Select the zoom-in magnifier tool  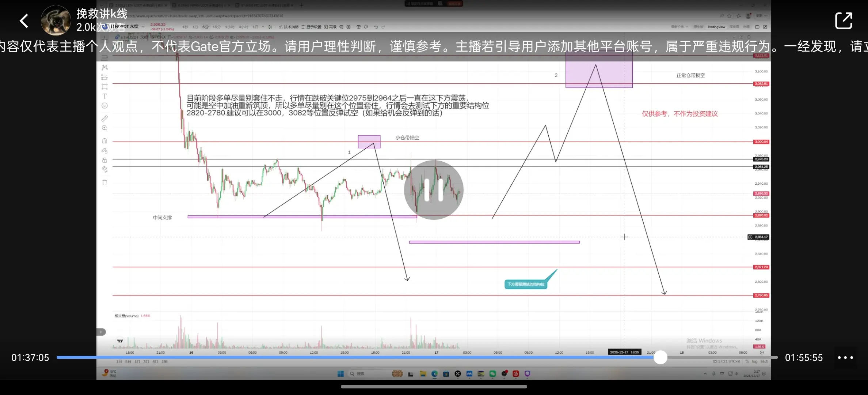(x=104, y=128)
